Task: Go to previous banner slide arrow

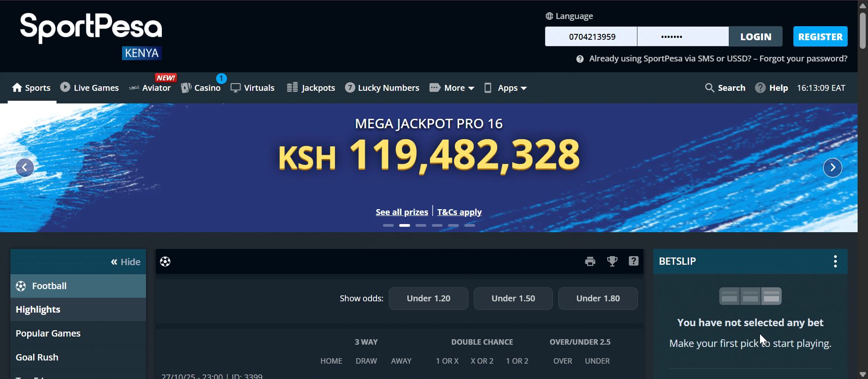Action: pyautogui.click(x=25, y=168)
